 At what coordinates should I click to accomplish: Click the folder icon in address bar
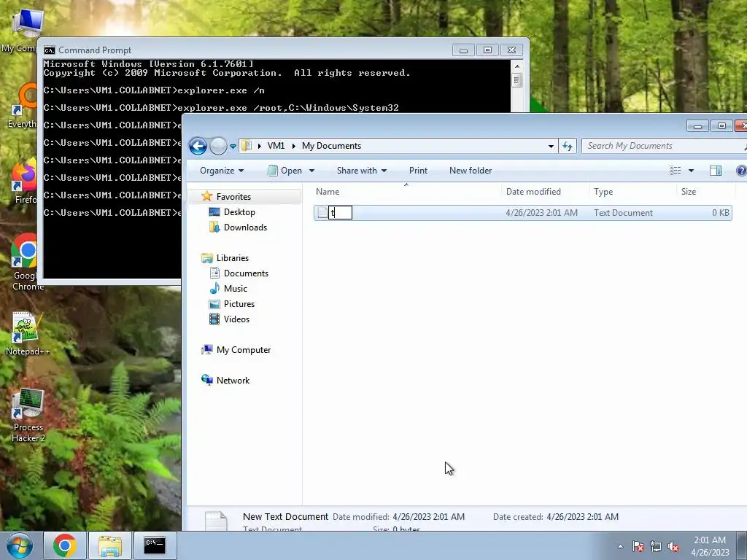247,146
